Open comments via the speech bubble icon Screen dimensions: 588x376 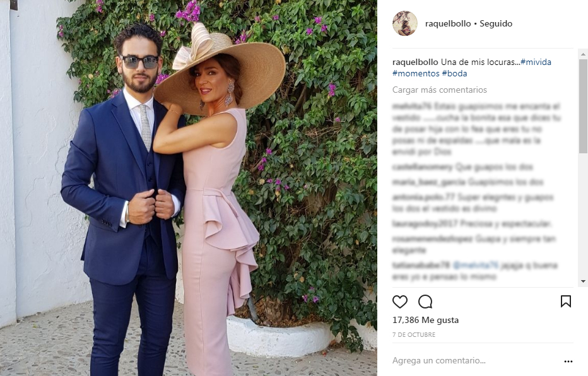tap(425, 302)
